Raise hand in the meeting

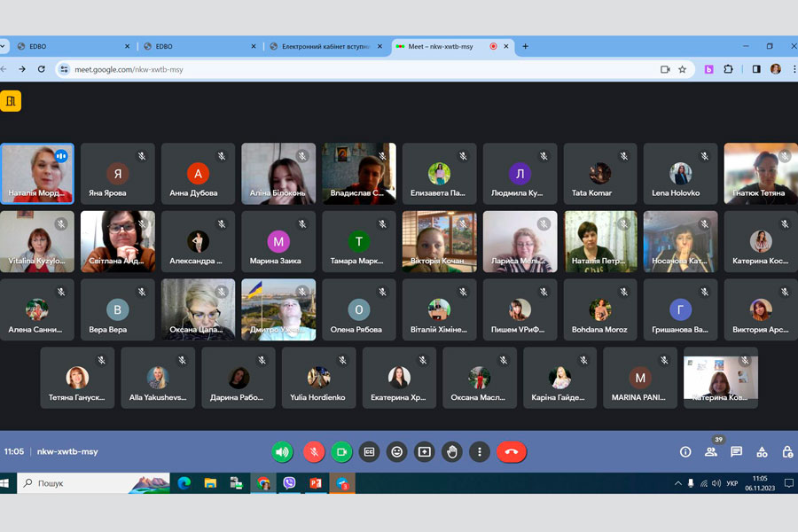452,452
